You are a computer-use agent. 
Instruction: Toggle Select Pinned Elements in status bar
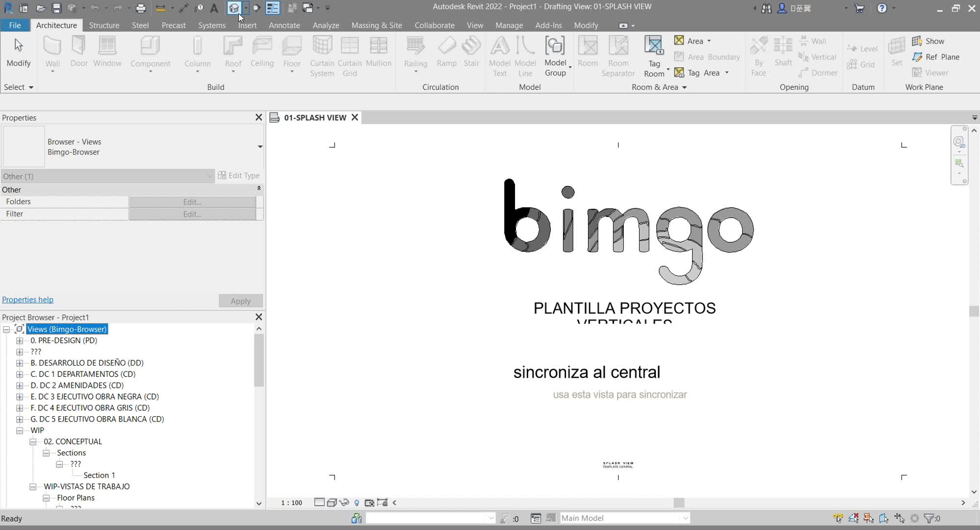(x=868, y=518)
